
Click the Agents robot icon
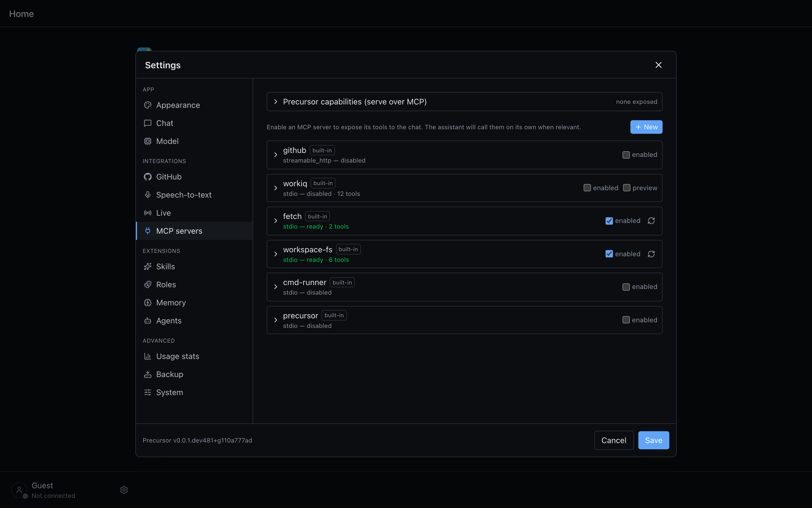[148, 321]
